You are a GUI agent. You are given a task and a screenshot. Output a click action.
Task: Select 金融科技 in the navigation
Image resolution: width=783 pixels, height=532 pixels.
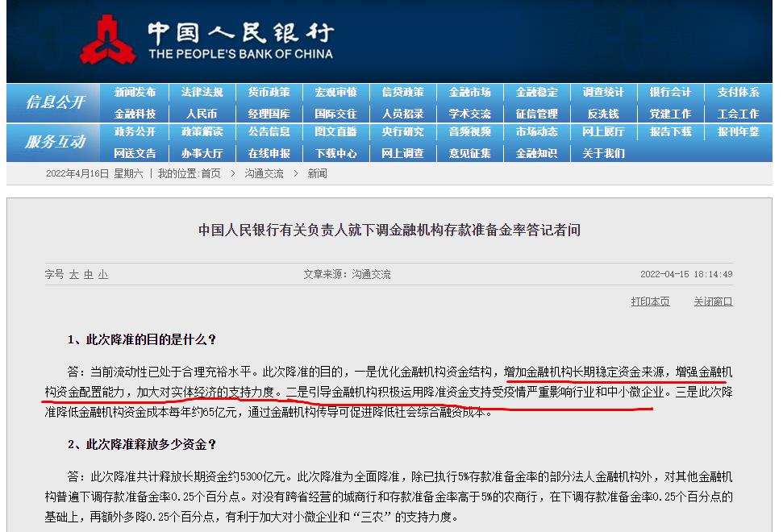[x=135, y=114]
